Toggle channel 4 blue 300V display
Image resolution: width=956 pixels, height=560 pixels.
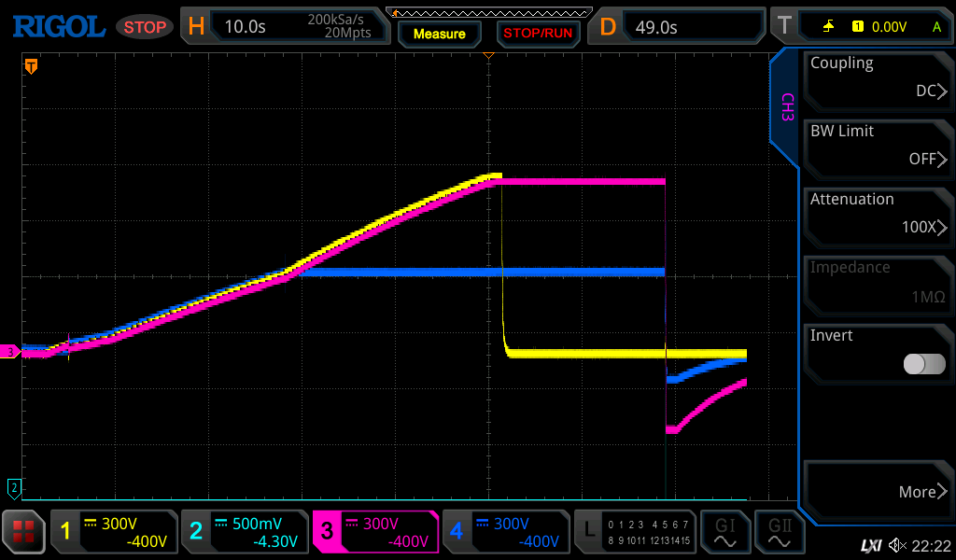click(505, 532)
